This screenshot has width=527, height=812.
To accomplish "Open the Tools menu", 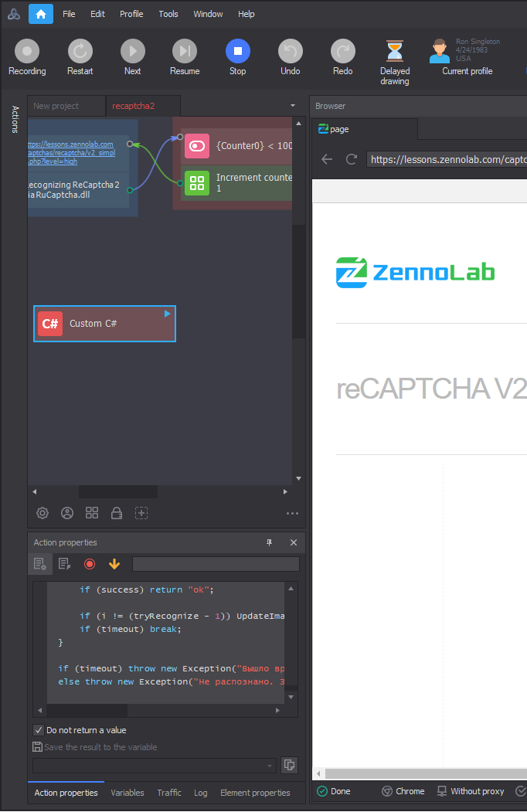I will [168, 14].
